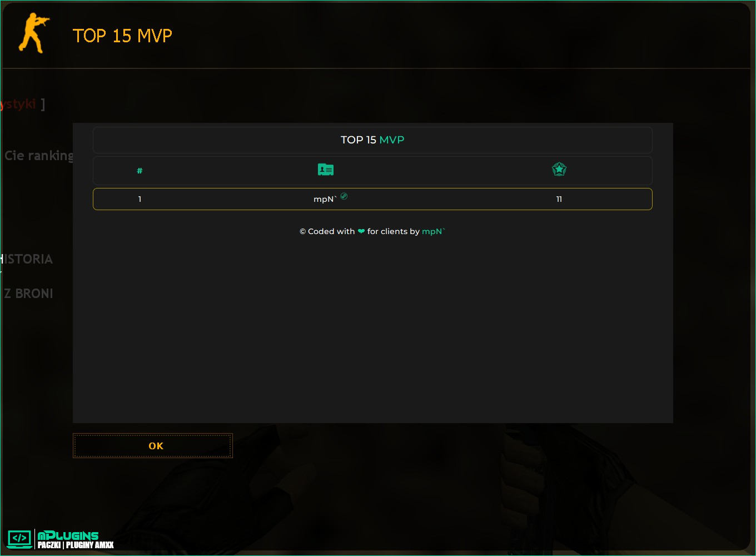Click the MVP star badge column icon
The height and width of the screenshot is (556, 756).
point(559,169)
